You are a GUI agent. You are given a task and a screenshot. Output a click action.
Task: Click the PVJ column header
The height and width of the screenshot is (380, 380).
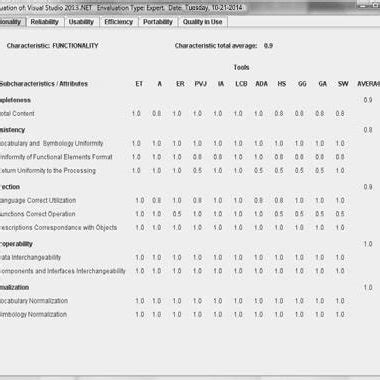click(201, 84)
